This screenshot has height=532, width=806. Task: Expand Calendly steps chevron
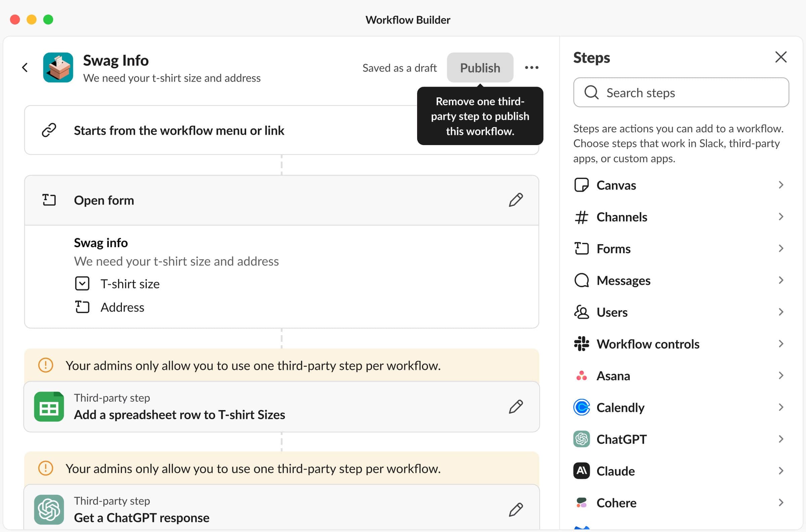tap(781, 407)
